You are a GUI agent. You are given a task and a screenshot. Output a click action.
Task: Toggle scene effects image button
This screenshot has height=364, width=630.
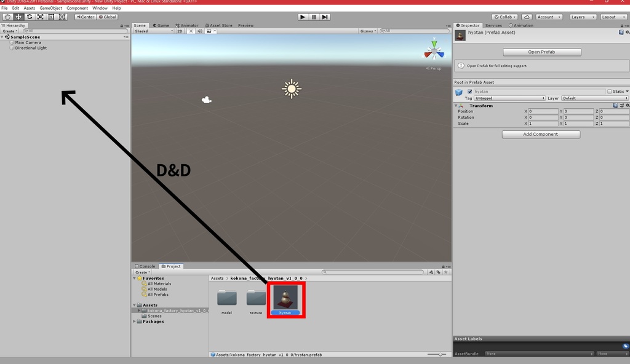coord(209,31)
